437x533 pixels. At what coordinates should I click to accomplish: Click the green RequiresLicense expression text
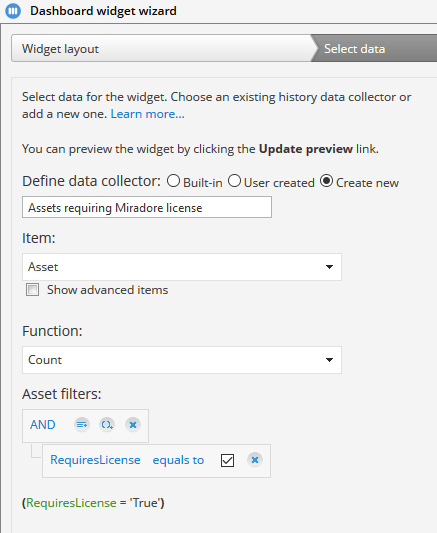71,503
